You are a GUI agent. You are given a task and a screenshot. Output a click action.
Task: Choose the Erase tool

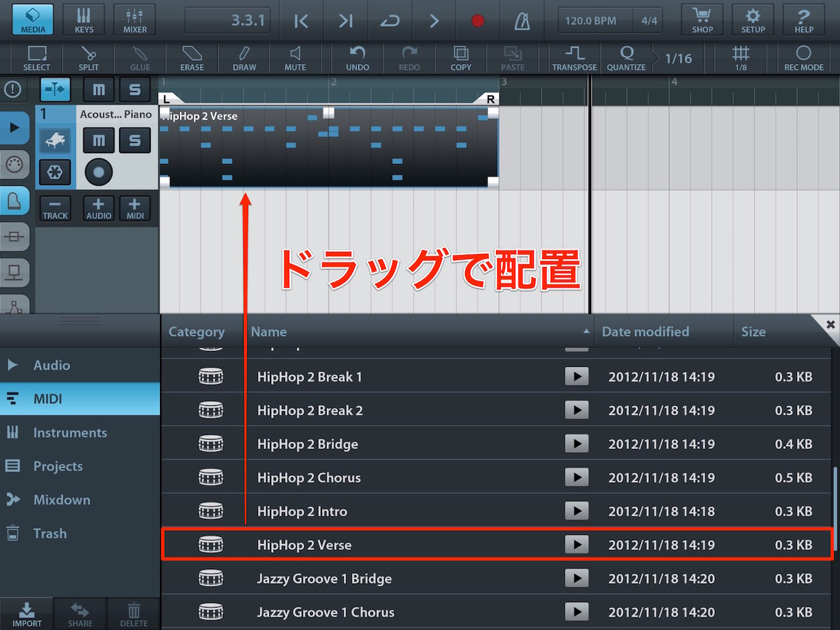pyautogui.click(x=192, y=58)
